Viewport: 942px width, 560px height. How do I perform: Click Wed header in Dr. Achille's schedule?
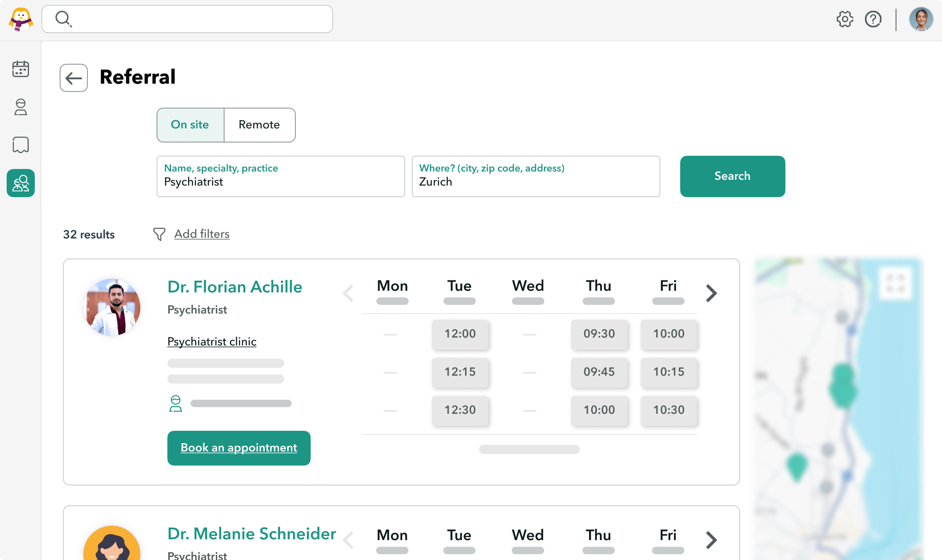click(528, 286)
